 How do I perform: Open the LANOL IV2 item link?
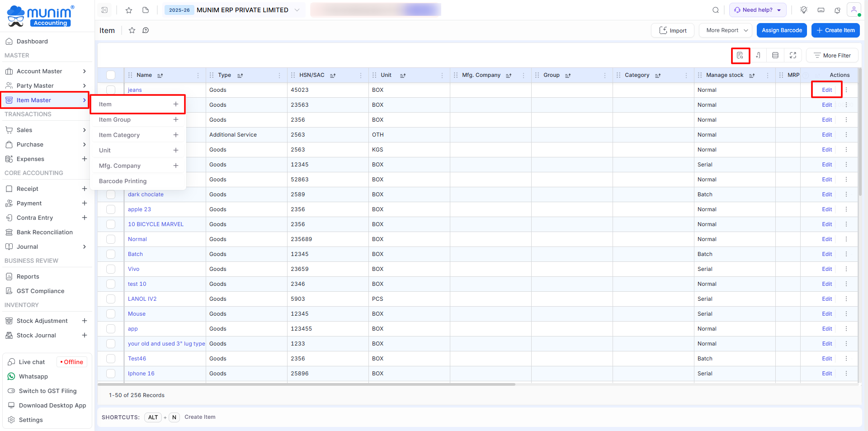click(142, 299)
